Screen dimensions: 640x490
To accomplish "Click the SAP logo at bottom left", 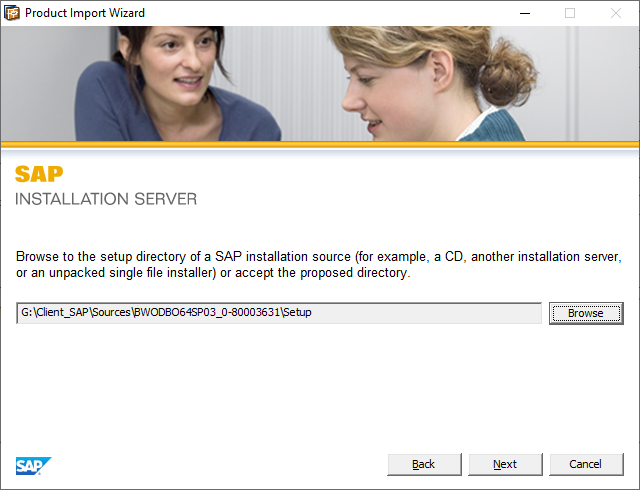I will click(33, 466).
